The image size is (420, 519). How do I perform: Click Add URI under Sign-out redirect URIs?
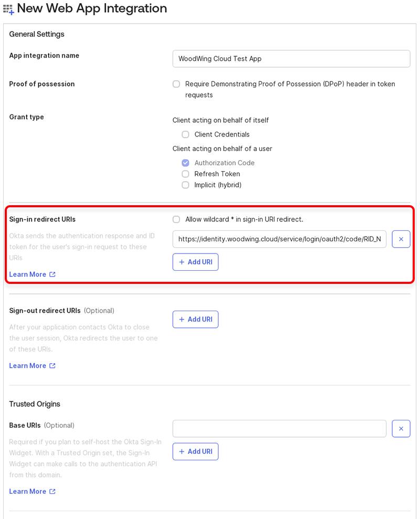point(195,319)
